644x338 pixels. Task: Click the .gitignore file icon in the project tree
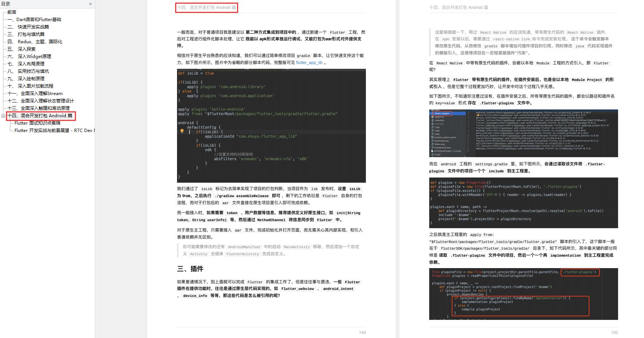[432, 117]
